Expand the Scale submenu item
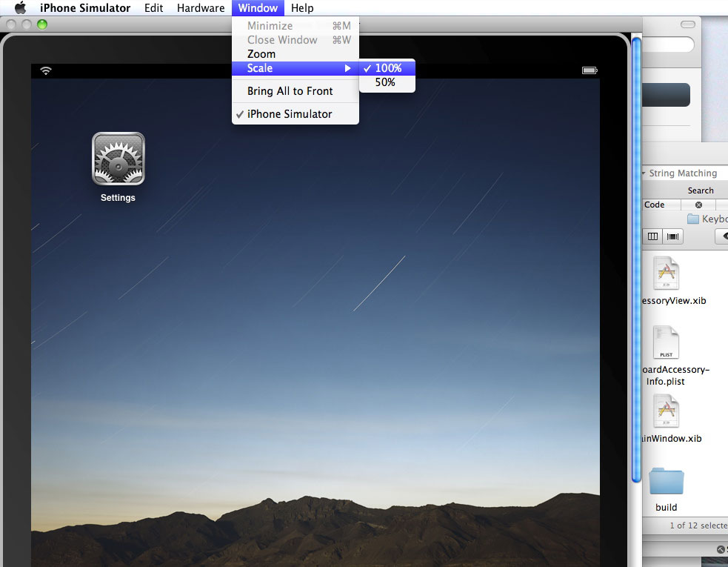The height and width of the screenshot is (567, 728). tap(295, 68)
